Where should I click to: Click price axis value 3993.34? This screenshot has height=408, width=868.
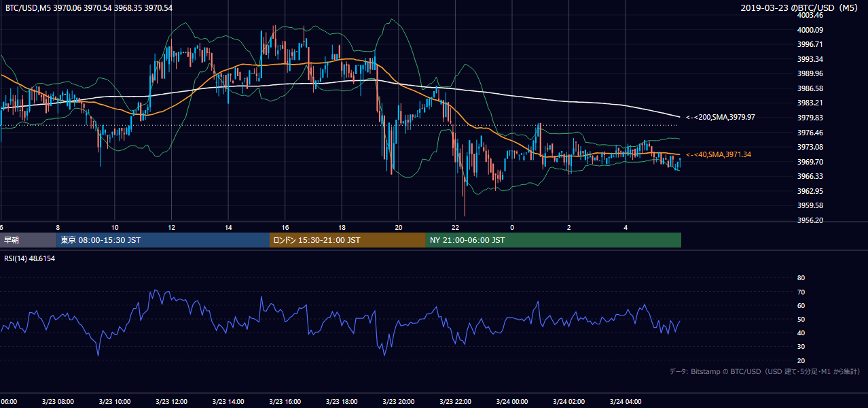[810, 59]
